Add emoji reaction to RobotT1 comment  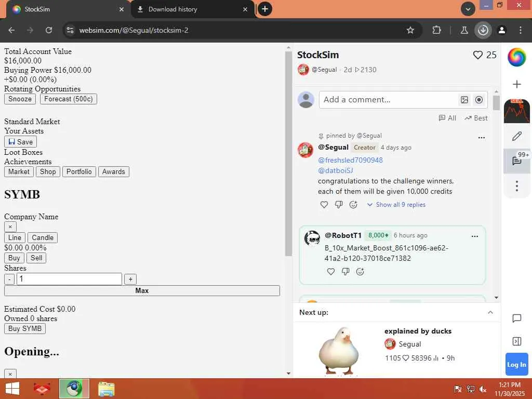point(361,271)
